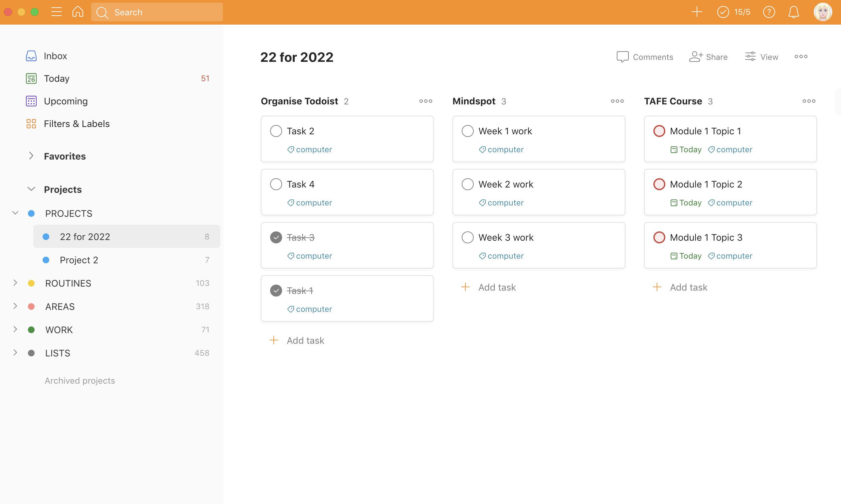Complete Task 2 checkbox

[x=276, y=131]
